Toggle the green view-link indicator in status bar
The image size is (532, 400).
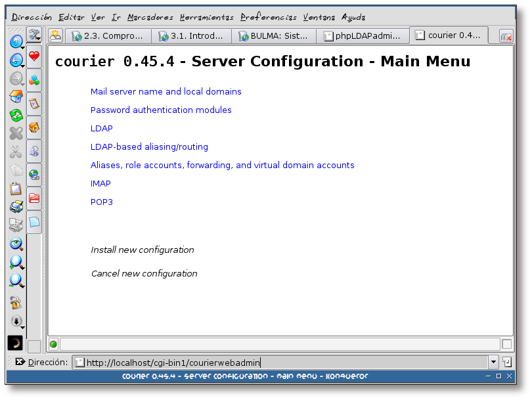(53, 344)
